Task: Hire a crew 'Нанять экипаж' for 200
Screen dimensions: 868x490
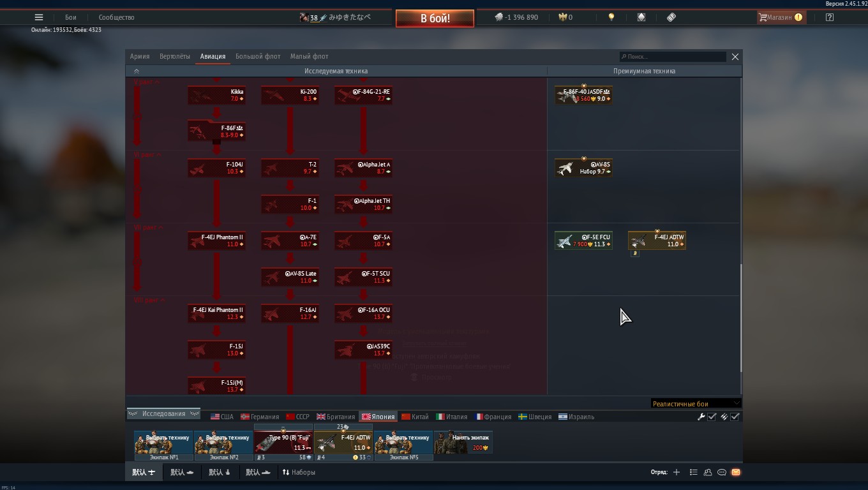Action: 463,443
